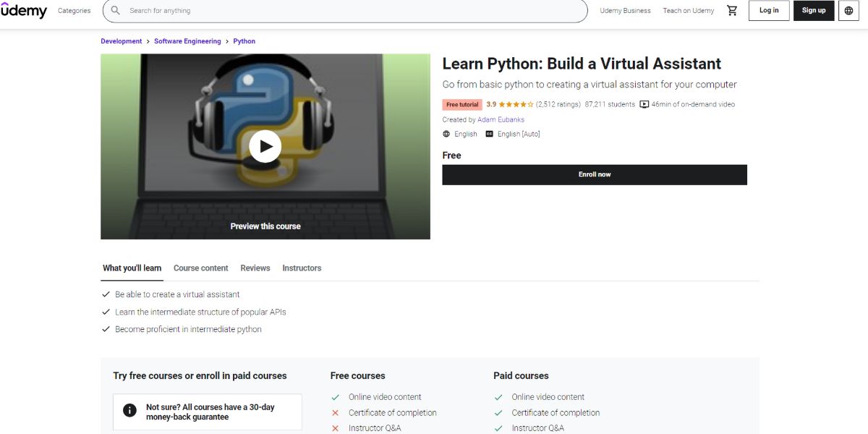The image size is (868, 434).
Task: Click the search magnifier icon
Action: coord(115,10)
